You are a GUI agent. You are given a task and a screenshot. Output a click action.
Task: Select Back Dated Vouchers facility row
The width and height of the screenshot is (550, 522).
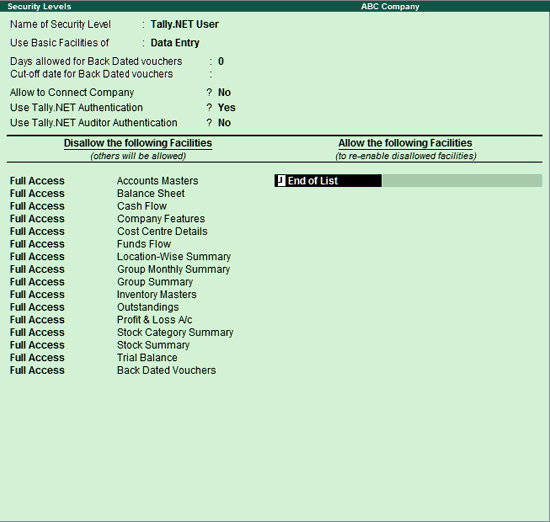167,370
